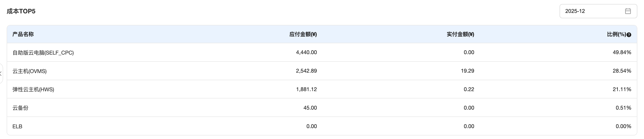Image resolution: width=644 pixels, height=139 pixels.
Task: Click the 49.84% ratio cell
Action: (x=622, y=52)
